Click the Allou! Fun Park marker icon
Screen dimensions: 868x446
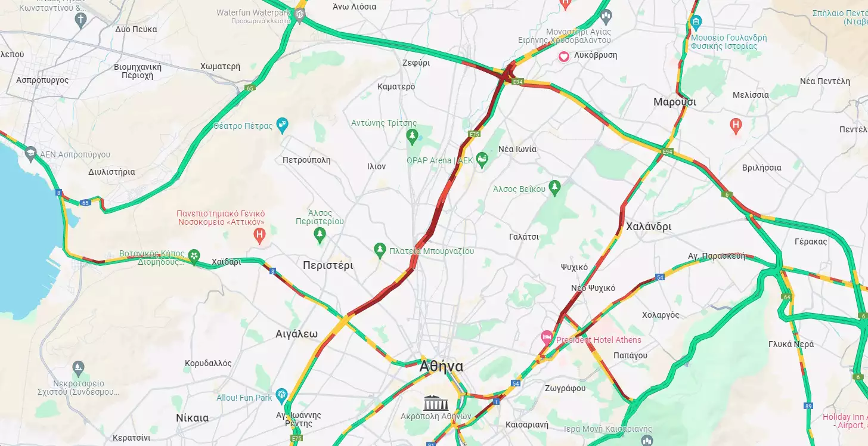pyautogui.click(x=281, y=394)
